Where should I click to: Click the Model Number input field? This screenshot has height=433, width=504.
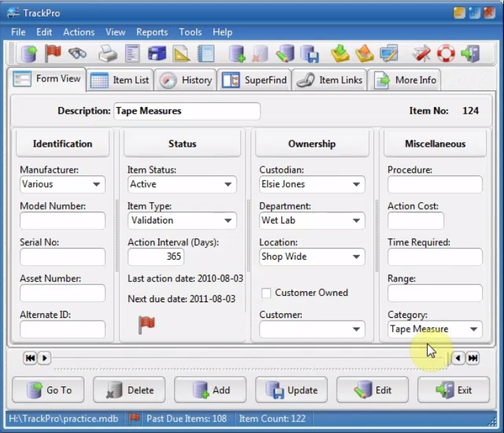(62, 221)
